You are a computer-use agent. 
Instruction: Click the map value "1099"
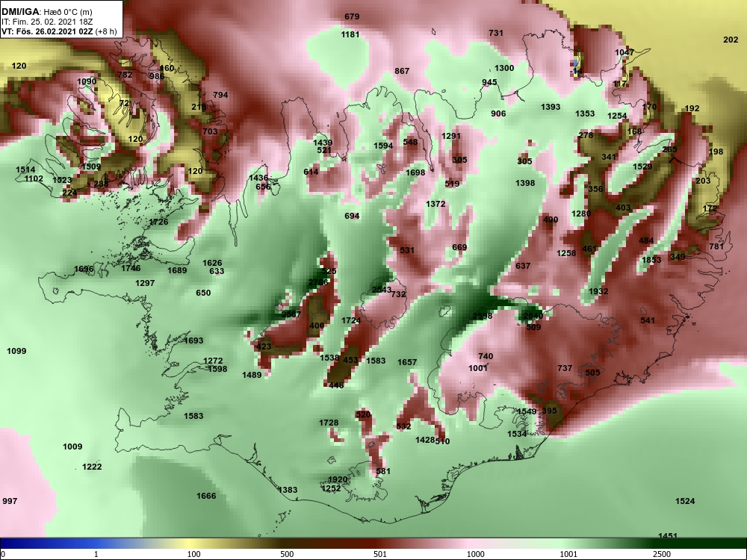click(x=16, y=352)
